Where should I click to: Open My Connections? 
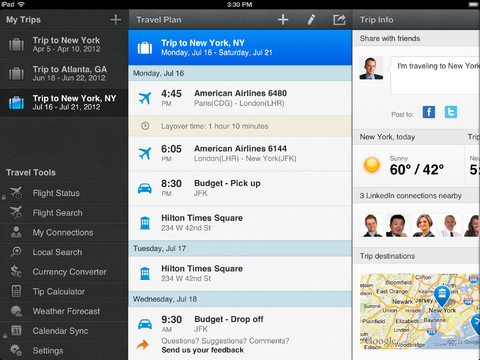point(64,232)
